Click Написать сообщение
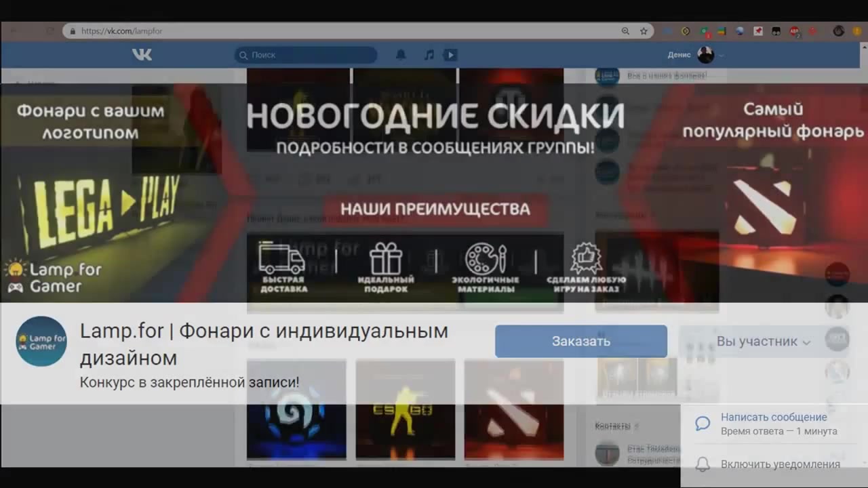 [x=774, y=418]
